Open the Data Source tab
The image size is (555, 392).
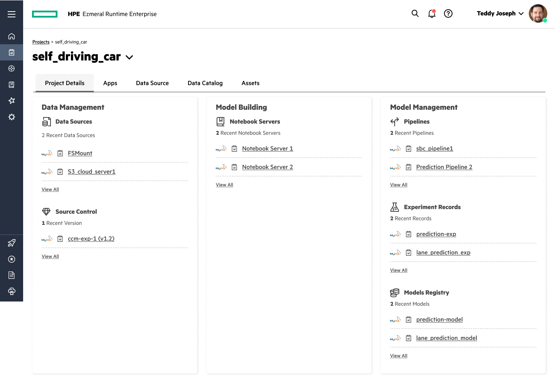tap(152, 83)
